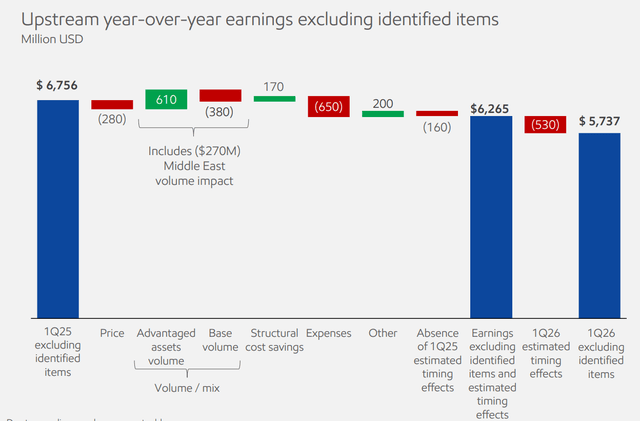Screen dimensions: 640x421
Task: Click the '(160)' value label
Action: click(x=437, y=127)
